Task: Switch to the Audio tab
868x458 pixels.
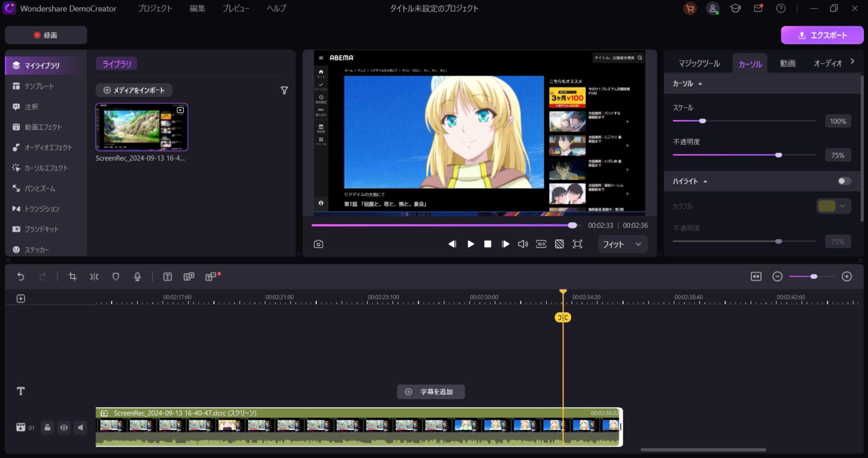Action: [827, 64]
